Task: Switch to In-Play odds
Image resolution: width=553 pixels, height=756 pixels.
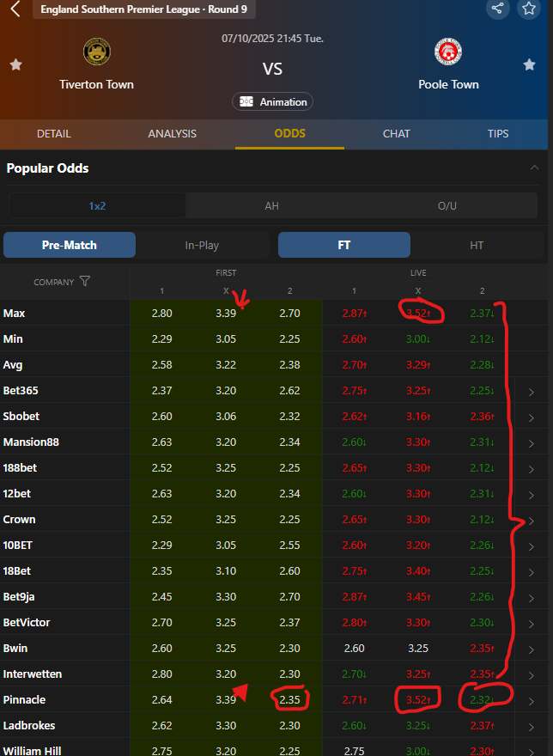Action: click(x=202, y=245)
